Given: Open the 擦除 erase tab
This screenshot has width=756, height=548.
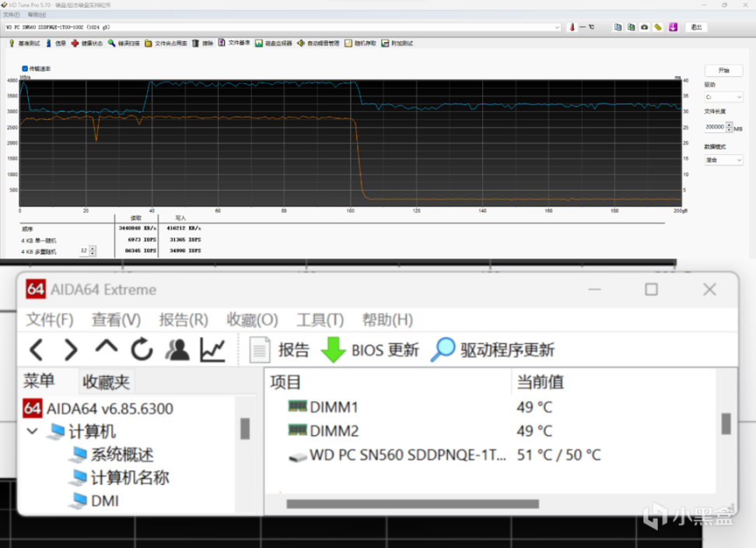Looking at the screenshot, I should [203, 44].
